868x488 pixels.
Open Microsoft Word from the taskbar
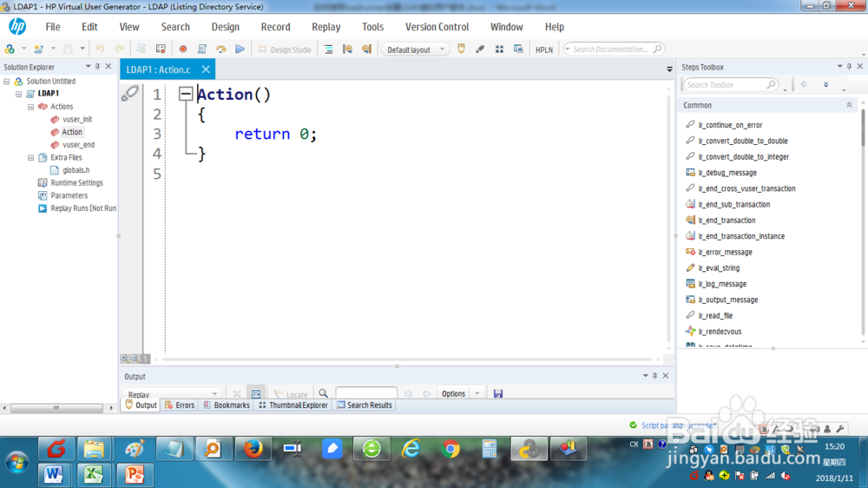click(54, 475)
